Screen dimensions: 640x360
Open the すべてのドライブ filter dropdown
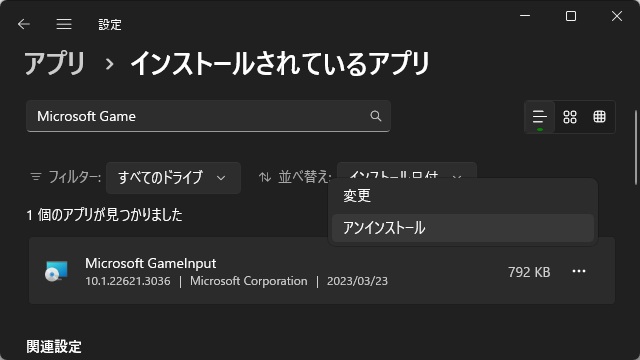(x=173, y=178)
